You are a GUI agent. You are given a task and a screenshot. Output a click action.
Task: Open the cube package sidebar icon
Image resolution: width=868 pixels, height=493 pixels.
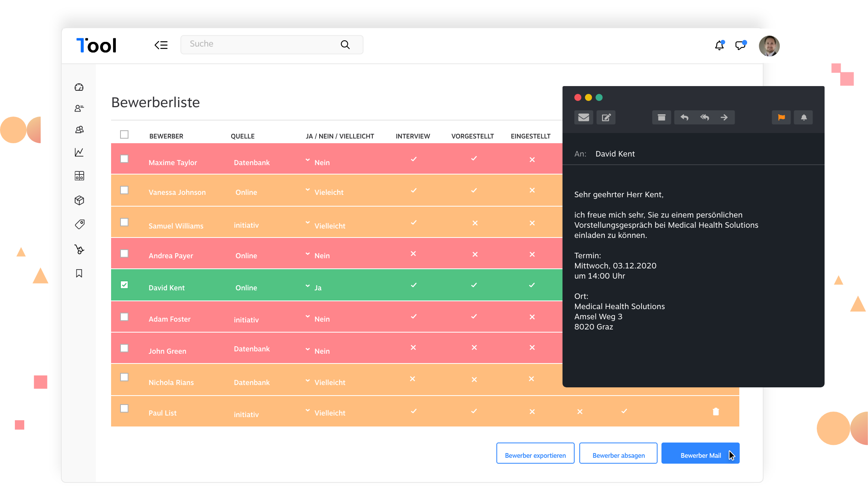click(79, 200)
